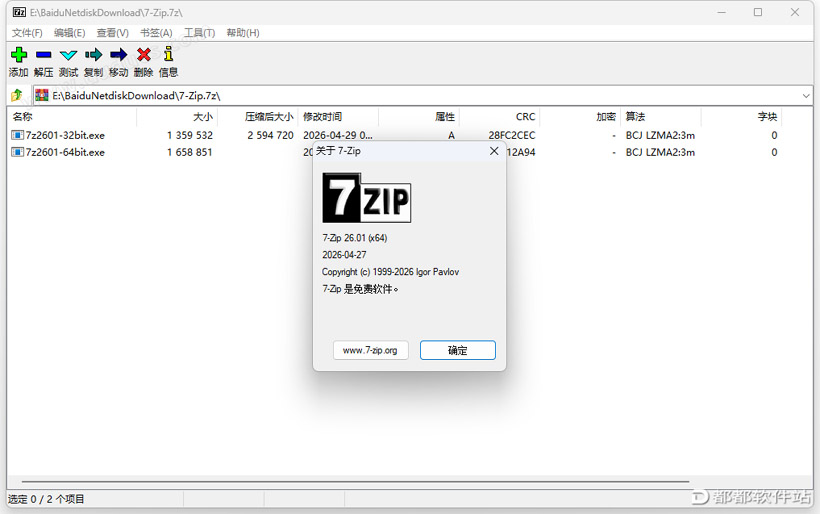820x514 pixels.
Task: Maximize the 7-Zip window
Action: (758, 12)
